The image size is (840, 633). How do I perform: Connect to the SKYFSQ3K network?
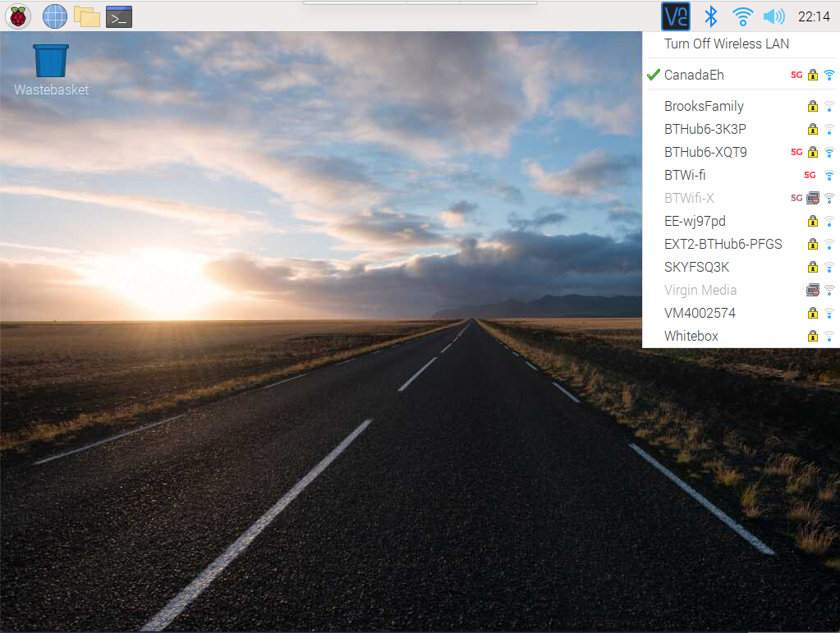point(741,267)
